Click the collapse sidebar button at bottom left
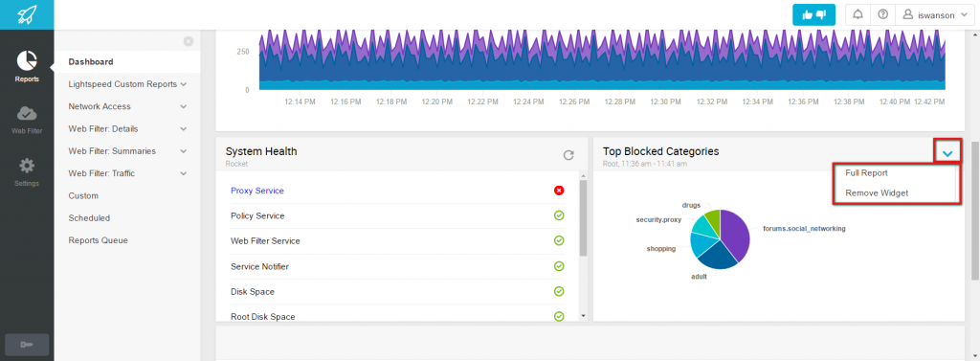This screenshot has height=361, width=980. pyautogui.click(x=27, y=345)
